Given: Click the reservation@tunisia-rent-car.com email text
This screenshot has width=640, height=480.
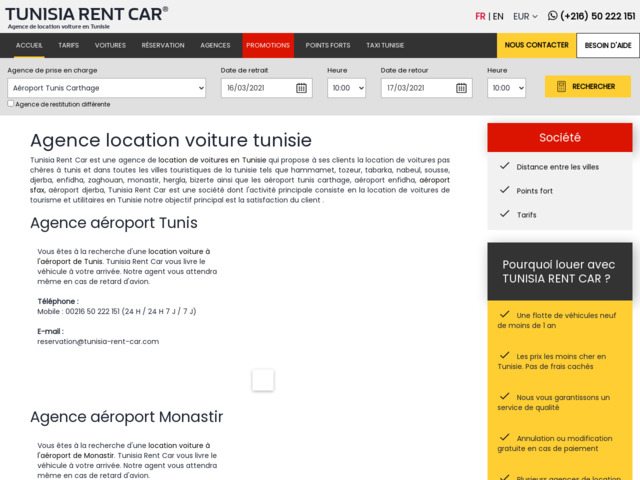Looking at the screenshot, I should tap(98, 341).
